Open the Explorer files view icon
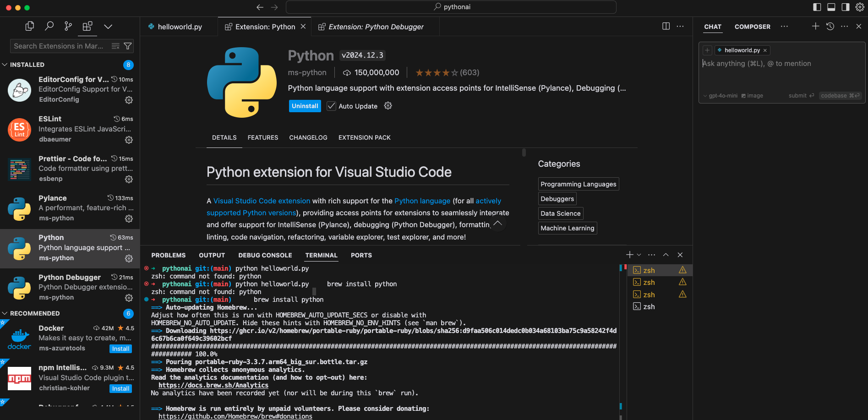868x420 pixels. coord(30,26)
